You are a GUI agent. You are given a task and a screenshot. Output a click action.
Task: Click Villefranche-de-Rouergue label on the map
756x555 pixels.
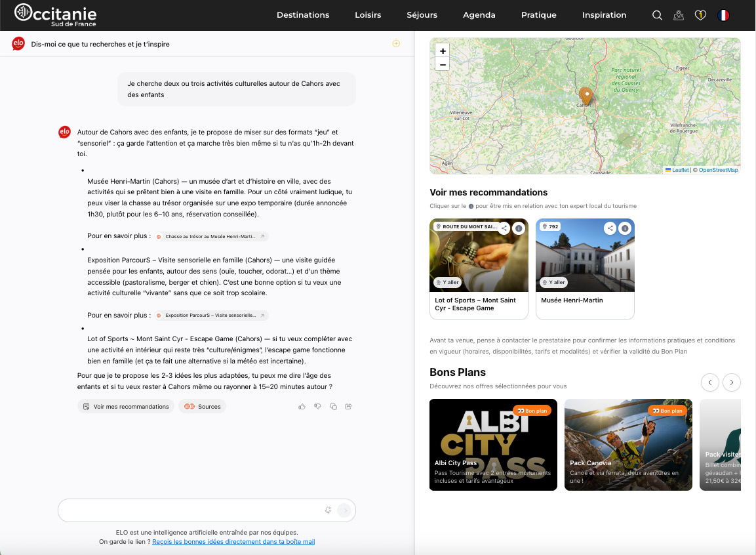tap(683, 128)
